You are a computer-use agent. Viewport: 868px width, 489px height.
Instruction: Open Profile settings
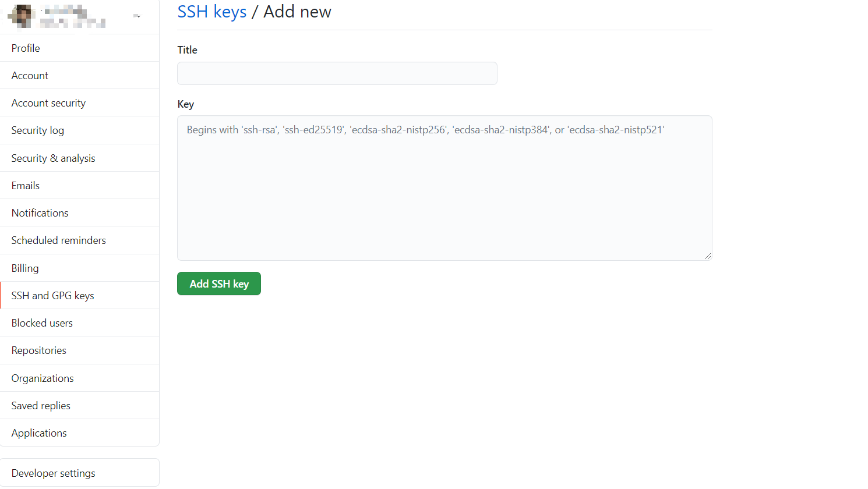point(79,48)
